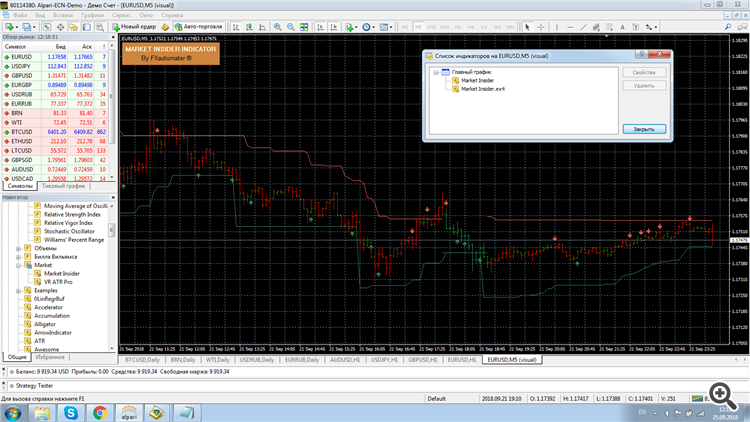
Task: Click the Свойства button in dialog
Action: [644, 73]
